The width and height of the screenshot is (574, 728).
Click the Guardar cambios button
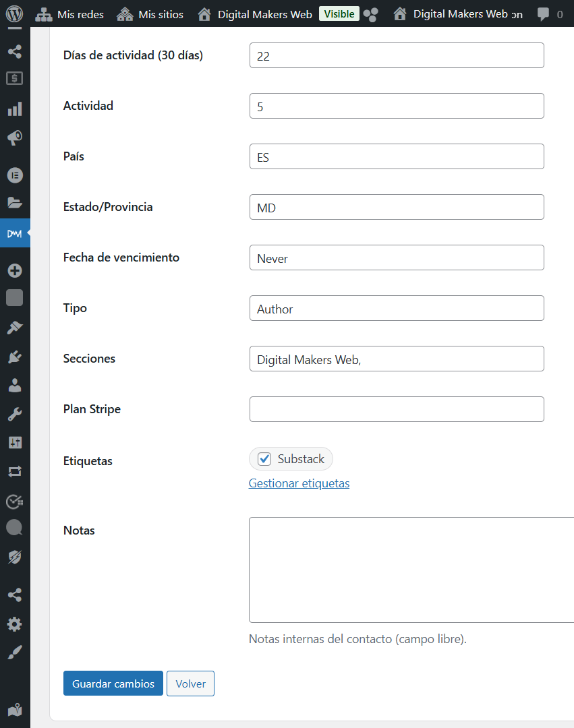113,684
